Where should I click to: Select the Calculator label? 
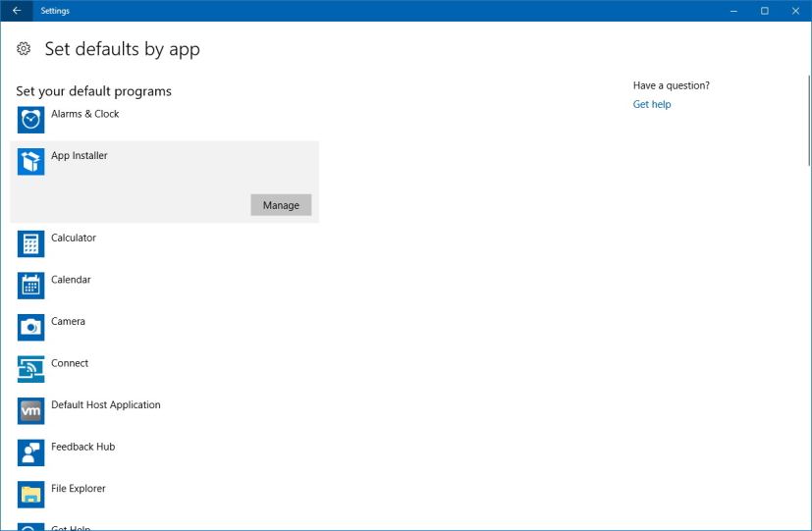(74, 239)
